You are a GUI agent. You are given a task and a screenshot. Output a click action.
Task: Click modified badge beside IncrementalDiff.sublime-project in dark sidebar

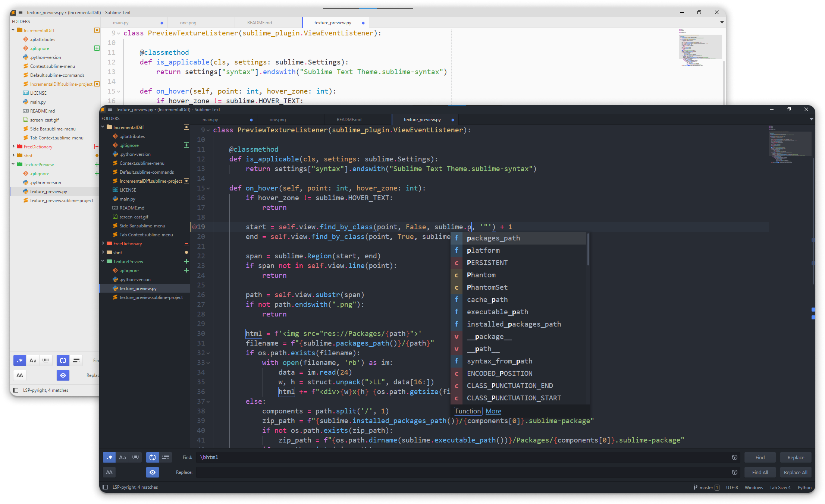[x=186, y=181]
